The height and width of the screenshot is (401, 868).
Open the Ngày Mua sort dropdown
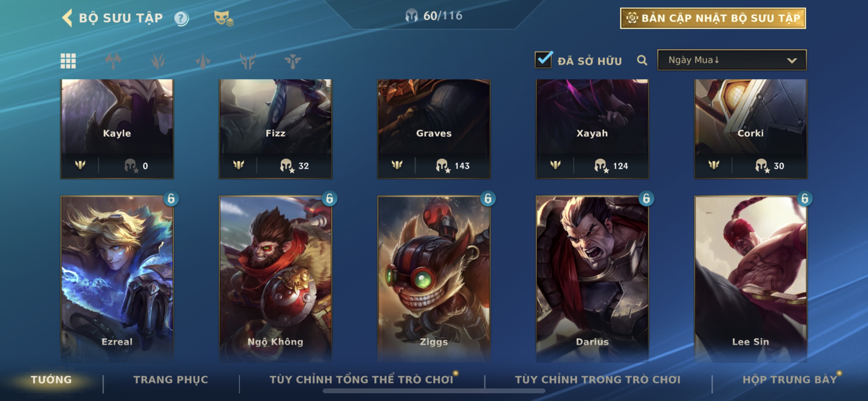tap(732, 60)
